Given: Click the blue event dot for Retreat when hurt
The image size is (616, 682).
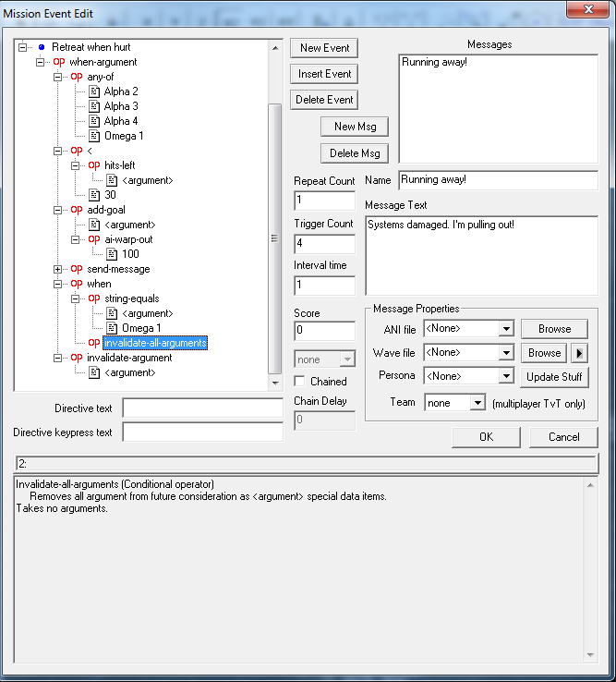Looking at the screenshot, I should 42,47.
